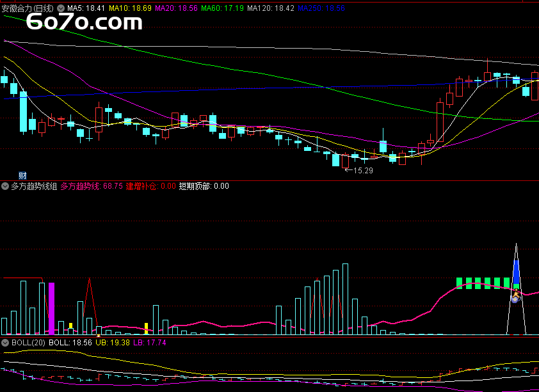The height and width of the screenshot is (392, 539).
Task: Click the MA60: 17.19 label
Action: pyautogui.click(x=222, y=8)
